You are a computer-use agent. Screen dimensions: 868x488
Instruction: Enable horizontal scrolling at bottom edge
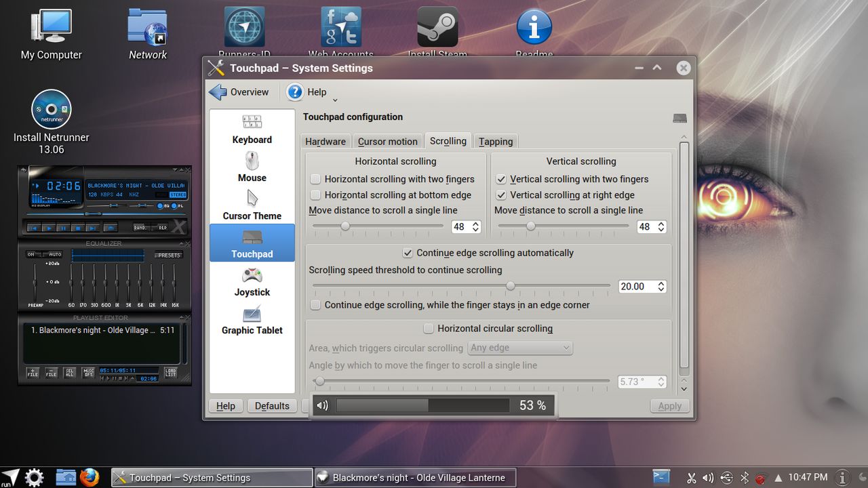[315, 195]
